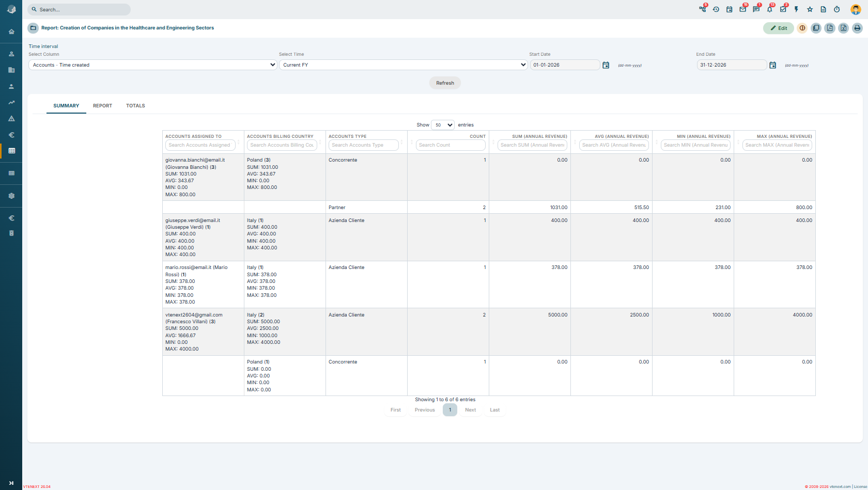Viewport: 868px width, 490px height.
Task: Open the notifications bell
Action: (769, 9)
